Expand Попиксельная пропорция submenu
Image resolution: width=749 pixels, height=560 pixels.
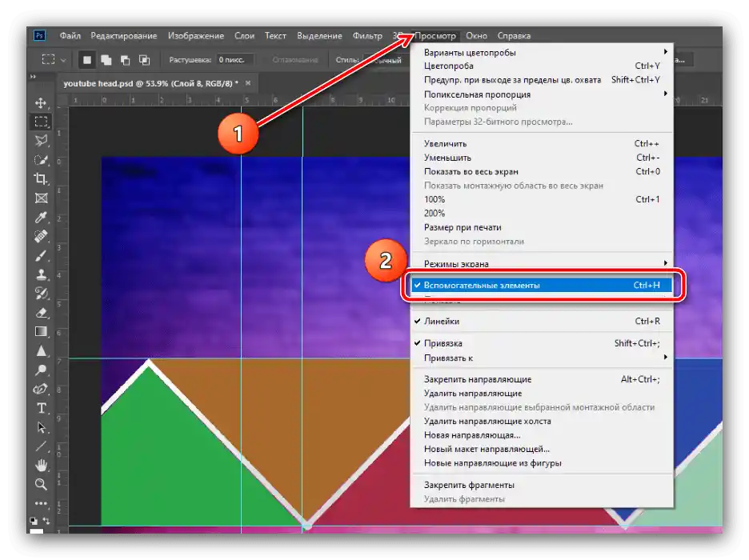[x=542, y=94]
